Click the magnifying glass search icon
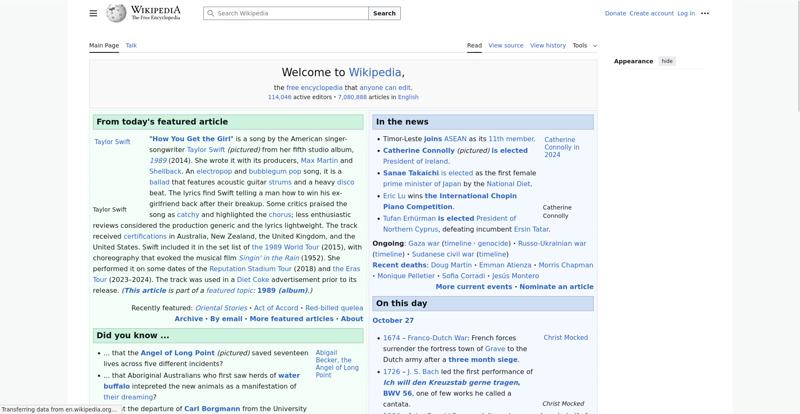The width and height of the screenshot is (800, 414). (x=210, y=14)
